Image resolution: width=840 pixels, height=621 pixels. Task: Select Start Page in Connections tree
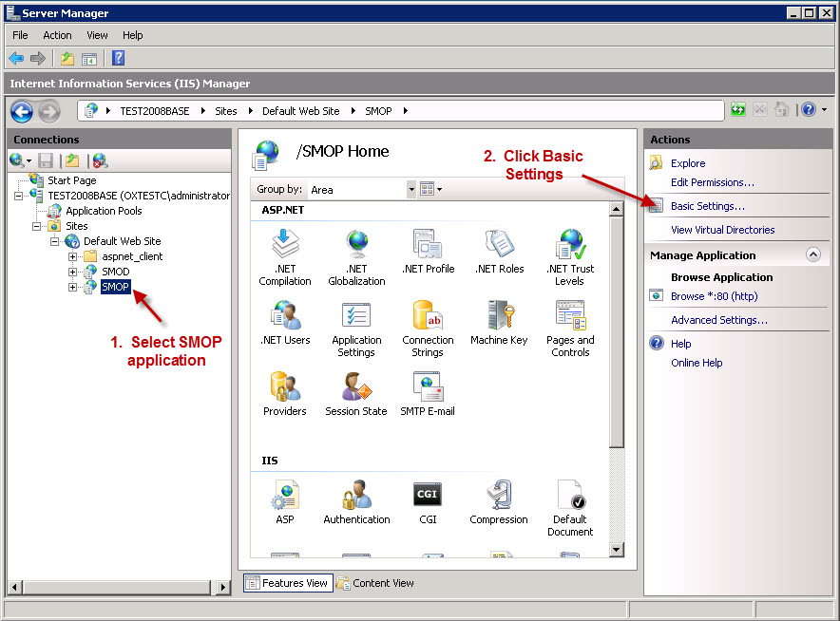72,180
